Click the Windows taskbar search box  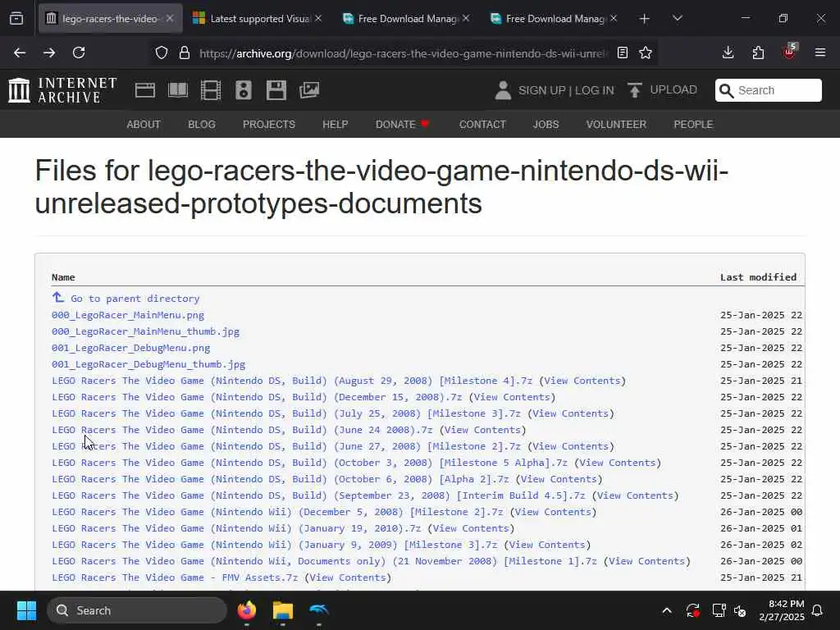tap(137, 610)
